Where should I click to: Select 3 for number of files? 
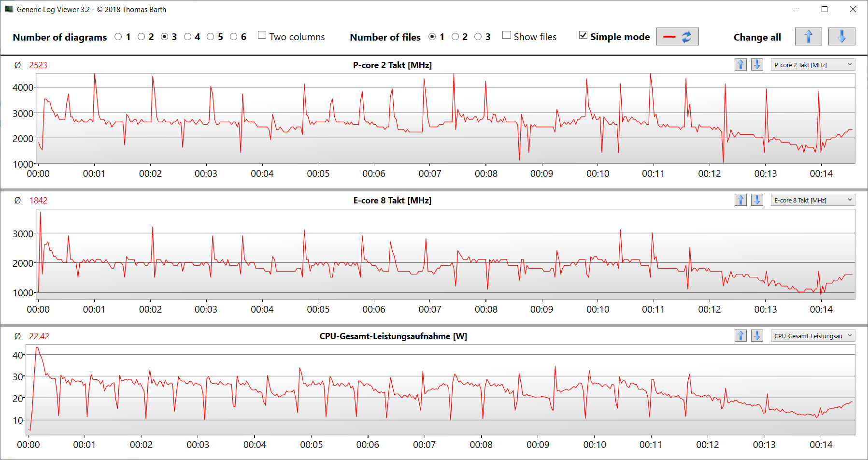[478, 37]
